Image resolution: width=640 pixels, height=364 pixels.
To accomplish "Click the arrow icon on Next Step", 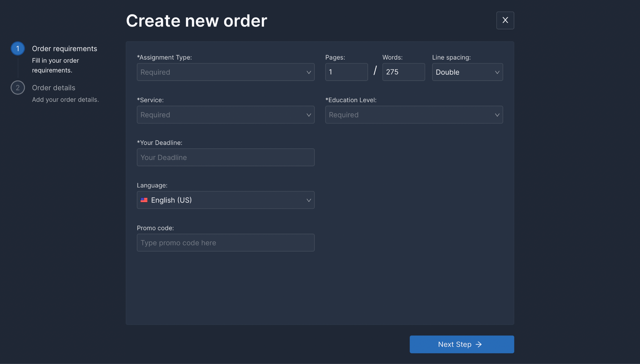I will pyautogui.click(x=478, y=344).
